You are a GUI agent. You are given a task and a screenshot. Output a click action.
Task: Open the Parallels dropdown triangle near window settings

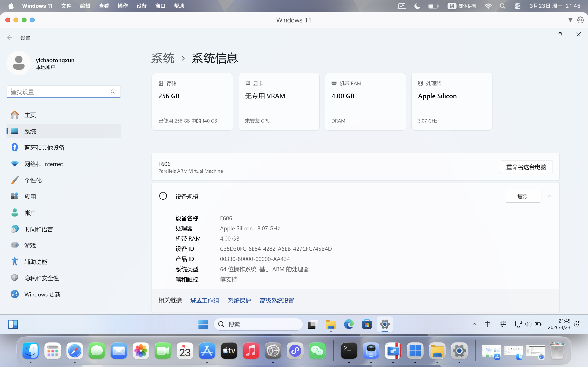coord(570,20)
